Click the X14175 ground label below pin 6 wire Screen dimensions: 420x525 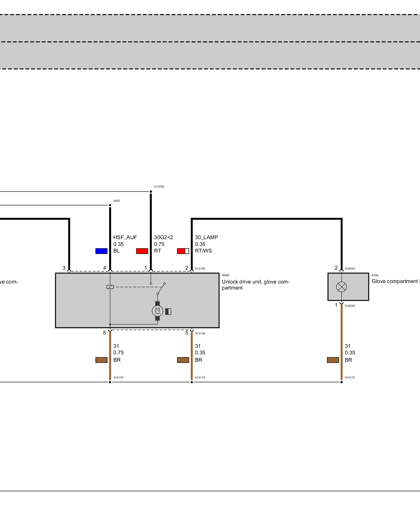coord(118,377)
